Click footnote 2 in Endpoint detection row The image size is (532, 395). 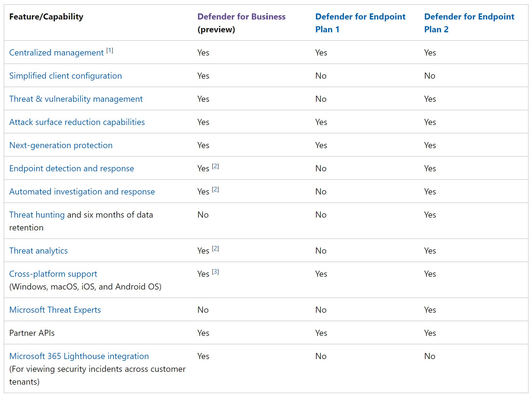(x=215, y=166)
